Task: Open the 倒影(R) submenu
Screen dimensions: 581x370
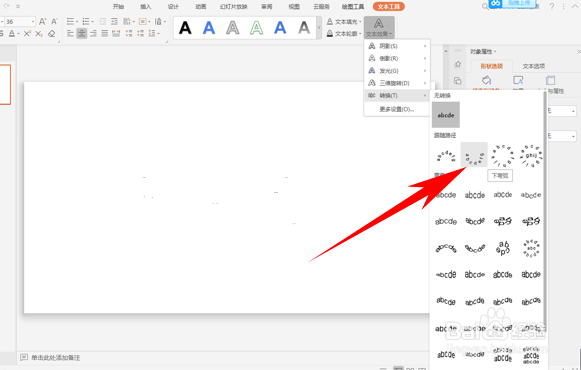Action: pos(397,59)
